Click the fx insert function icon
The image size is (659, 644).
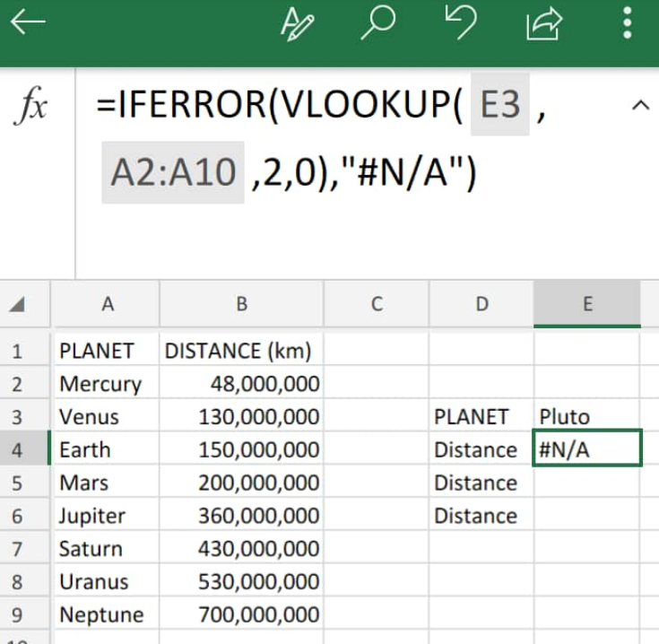tap(30, 105)
